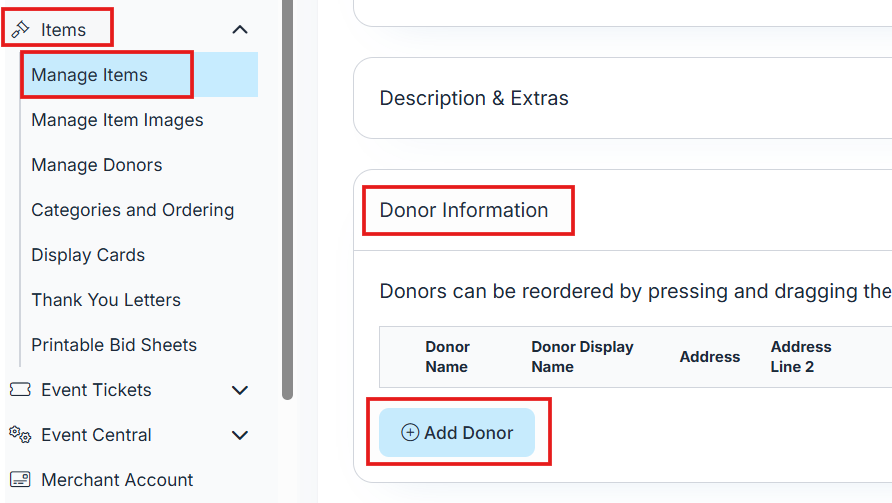The image size is (892, 503).
Task: Open Merchant Account section
Action: click(x=117, y=480)
